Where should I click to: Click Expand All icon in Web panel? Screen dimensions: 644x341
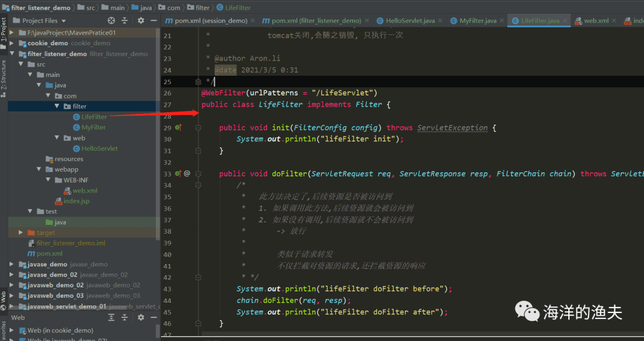click(112, 318)
